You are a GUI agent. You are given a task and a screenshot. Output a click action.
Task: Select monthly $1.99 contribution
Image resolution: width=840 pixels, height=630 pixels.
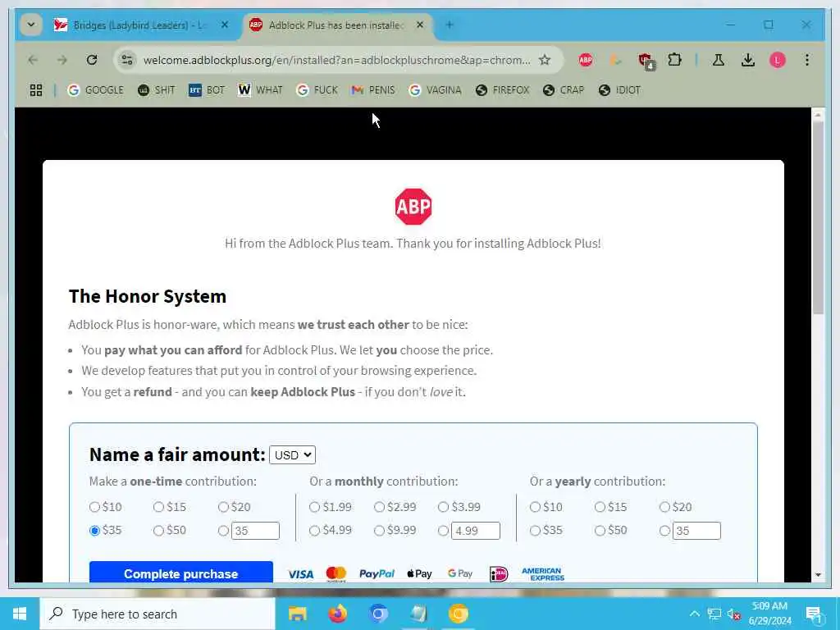(314, 507)
